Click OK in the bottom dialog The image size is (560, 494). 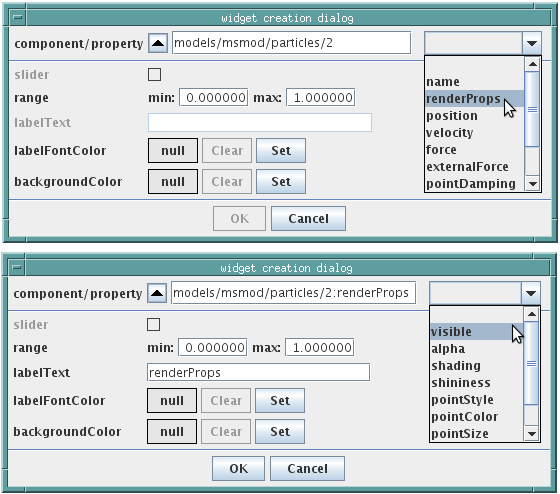click(238, 469)
